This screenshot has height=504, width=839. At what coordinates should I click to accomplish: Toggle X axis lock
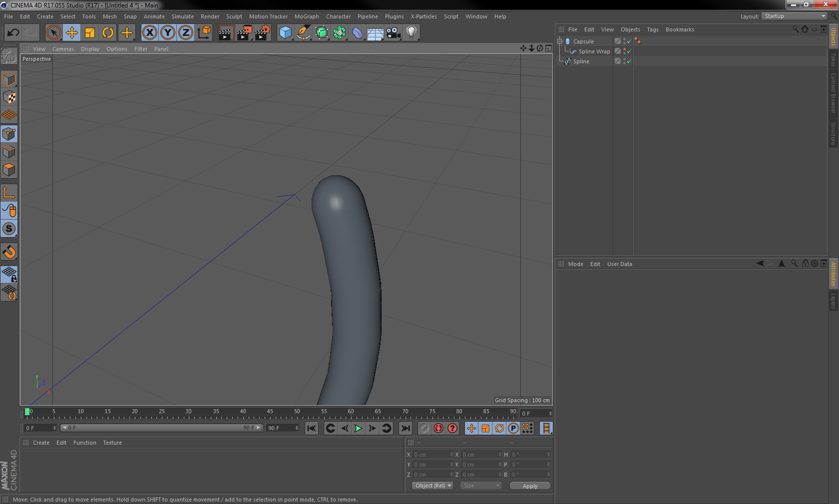149,33
